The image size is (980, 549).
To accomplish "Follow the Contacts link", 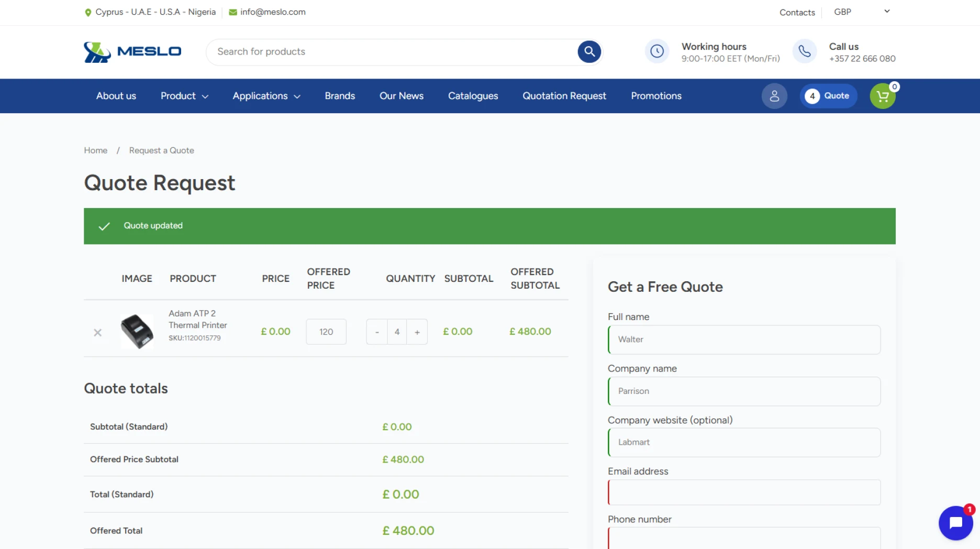I will 797,12.
